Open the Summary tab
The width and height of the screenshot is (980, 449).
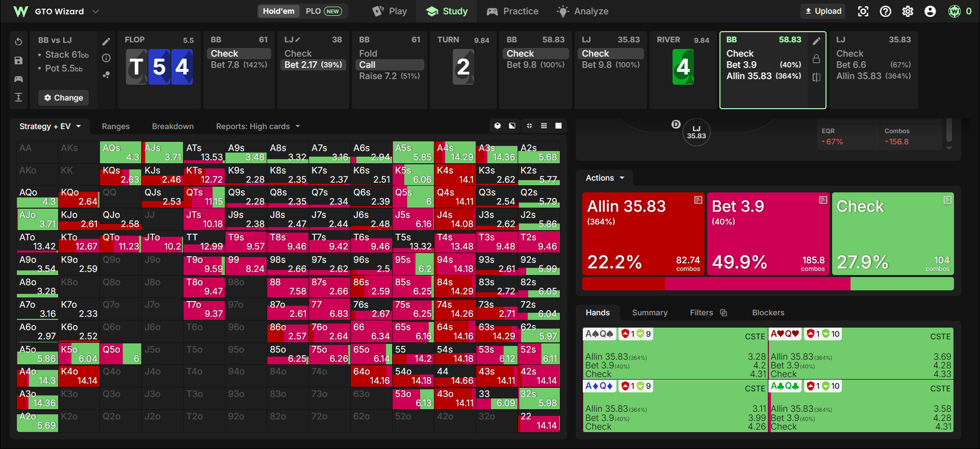tap(650, 313)
